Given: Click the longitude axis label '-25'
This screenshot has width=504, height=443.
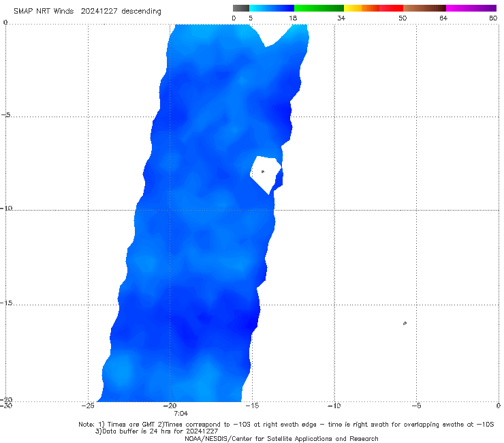Looking at the screenshot, I should coord(88,406).
